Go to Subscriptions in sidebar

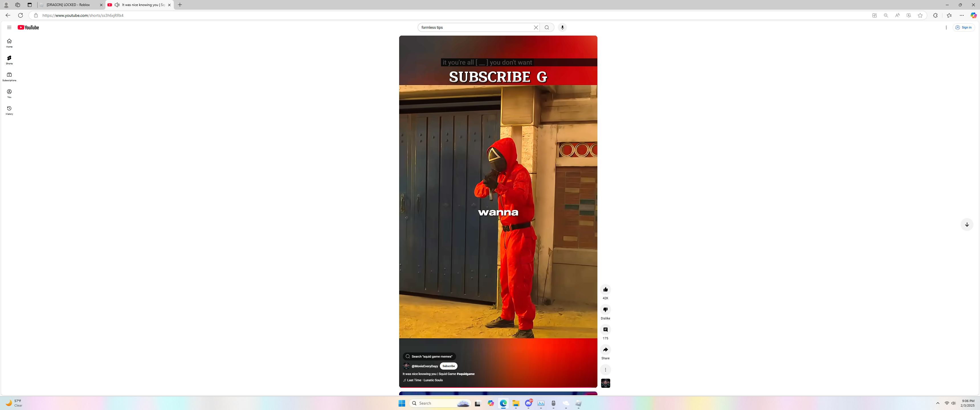pos(9,76)
